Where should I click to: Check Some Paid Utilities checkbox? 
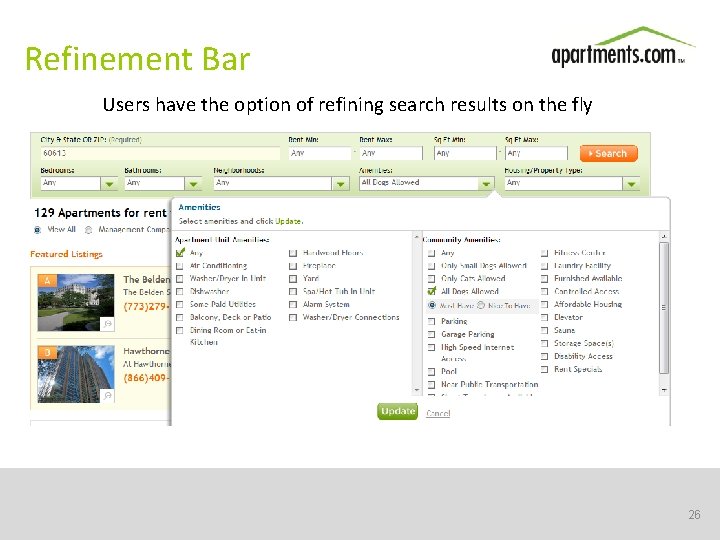tap(180, 304)
